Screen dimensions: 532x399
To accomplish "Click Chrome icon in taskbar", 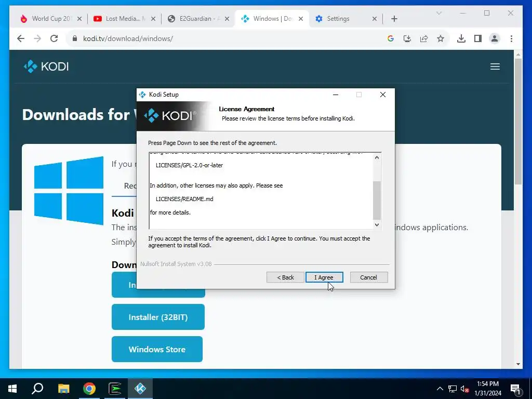I will pyautogui.click(x=89, y=389).
